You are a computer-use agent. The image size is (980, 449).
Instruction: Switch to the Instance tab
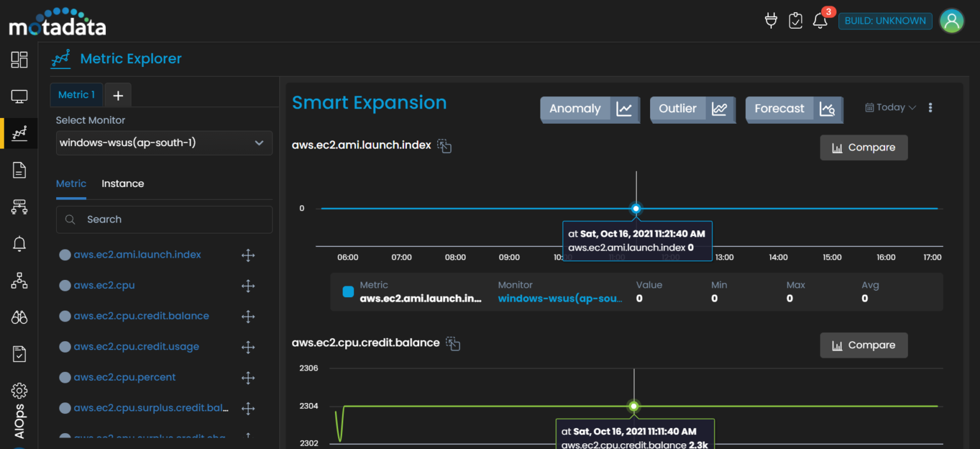coord(122,184)
